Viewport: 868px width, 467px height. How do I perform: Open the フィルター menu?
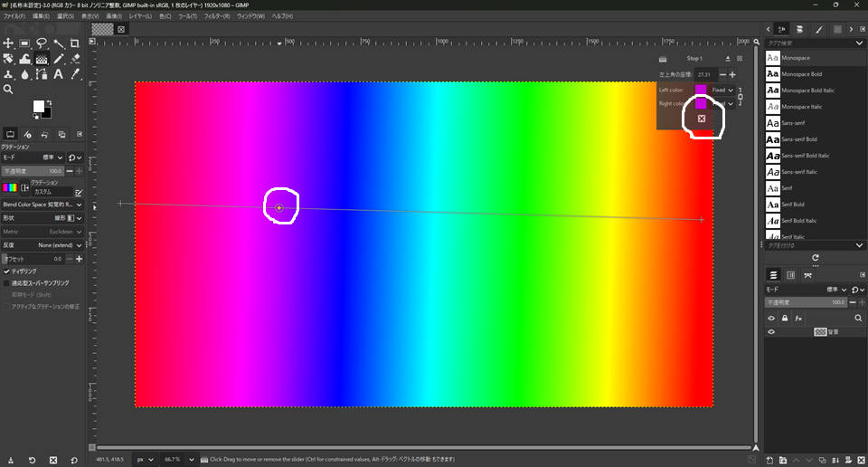[216, 16]
